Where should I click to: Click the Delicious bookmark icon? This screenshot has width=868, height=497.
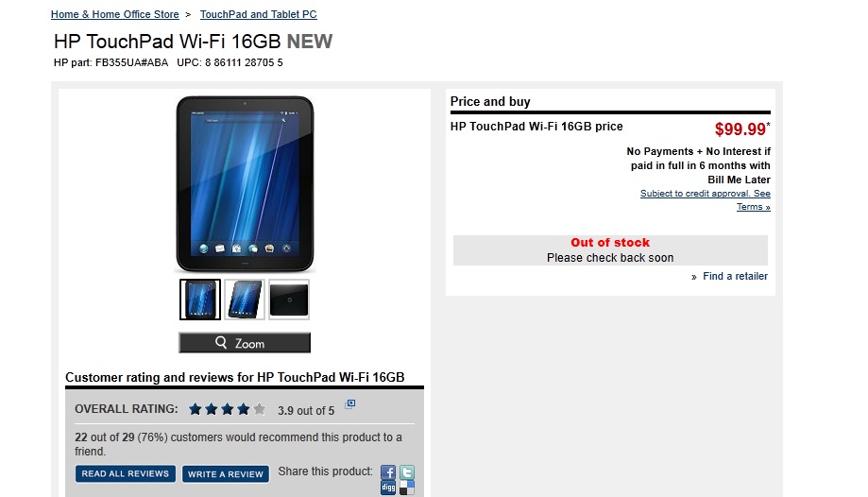click(x=407, y=488)
